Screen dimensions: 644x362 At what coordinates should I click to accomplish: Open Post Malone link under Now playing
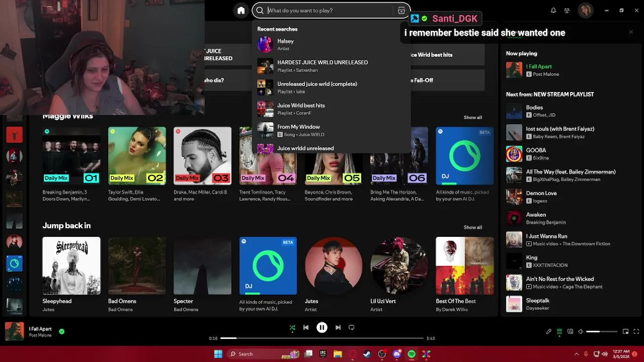tap(546, 74)
